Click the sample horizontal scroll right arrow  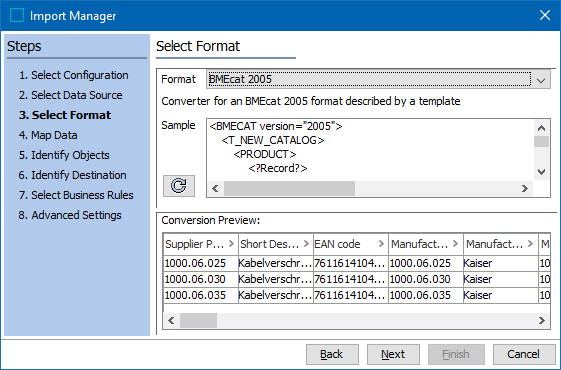(x=525, y=188)
